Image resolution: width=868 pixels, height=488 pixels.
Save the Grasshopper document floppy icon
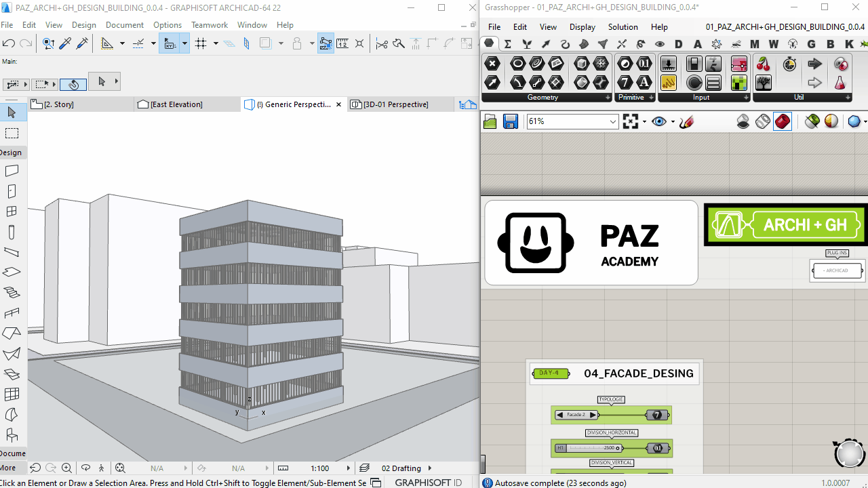click(x=511, y=121)
